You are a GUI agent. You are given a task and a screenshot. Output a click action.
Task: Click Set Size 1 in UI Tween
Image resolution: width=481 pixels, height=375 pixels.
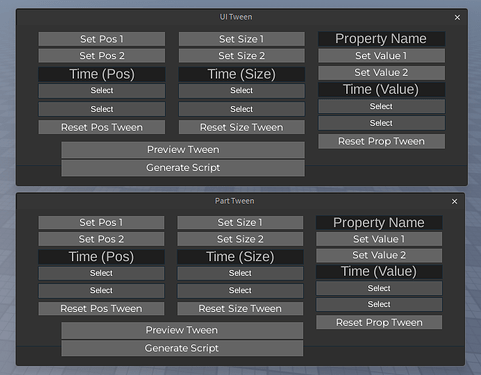tap(242, 39)
